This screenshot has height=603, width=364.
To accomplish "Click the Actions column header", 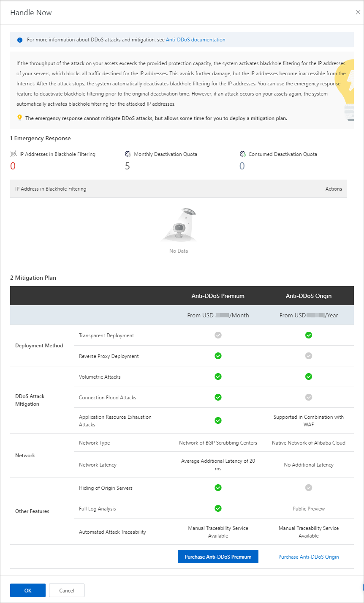I will pyautogui.click(x=334, y=189).
